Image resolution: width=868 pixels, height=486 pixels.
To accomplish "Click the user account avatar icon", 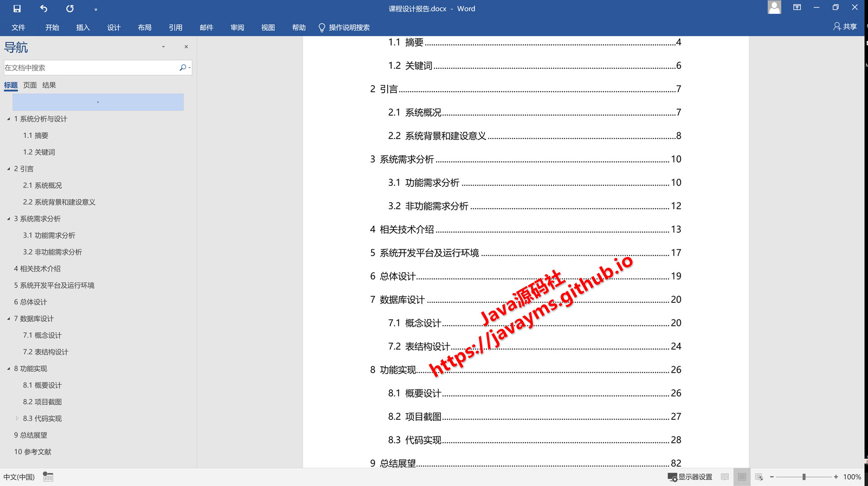I will (774, 8).
